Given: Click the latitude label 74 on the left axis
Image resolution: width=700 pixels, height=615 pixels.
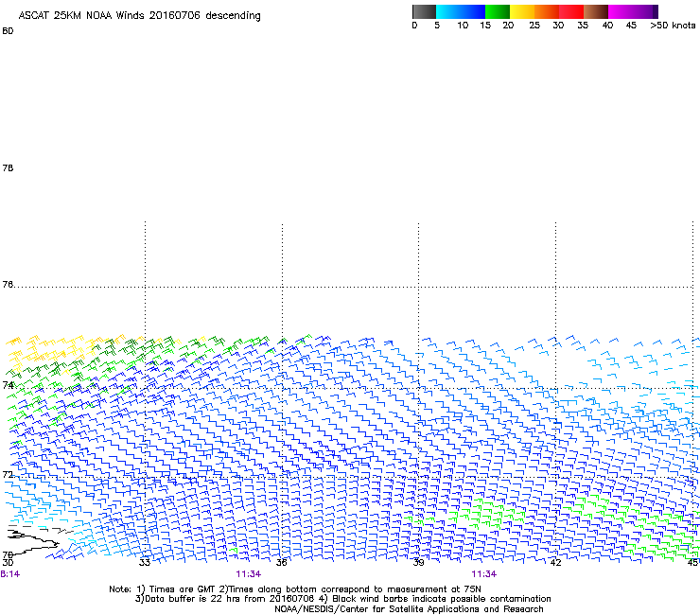Looking at the screenshot, I should click(x=8, y=385).
